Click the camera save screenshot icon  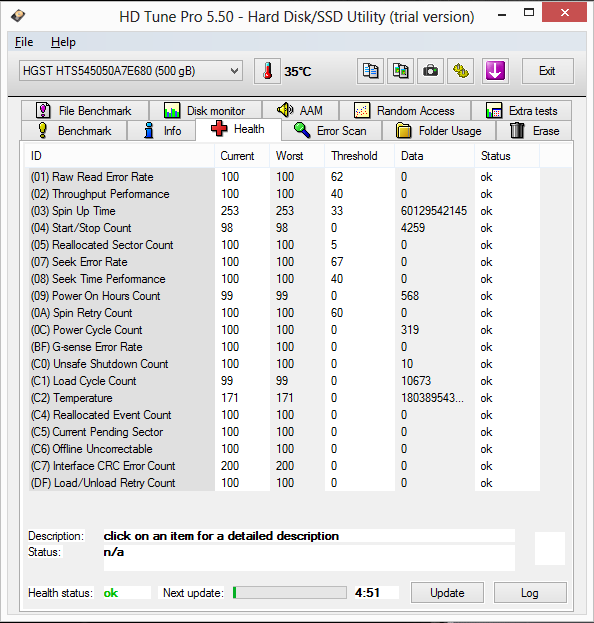coord(430,71)
